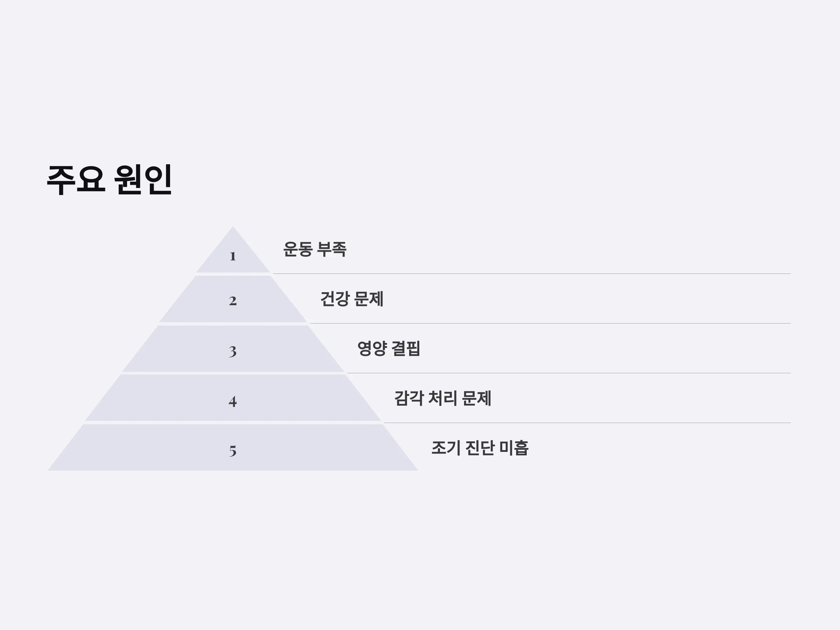The image size is (840, 630).
Task: Select the 영양 결핍 label
Action: pos(389,349)
